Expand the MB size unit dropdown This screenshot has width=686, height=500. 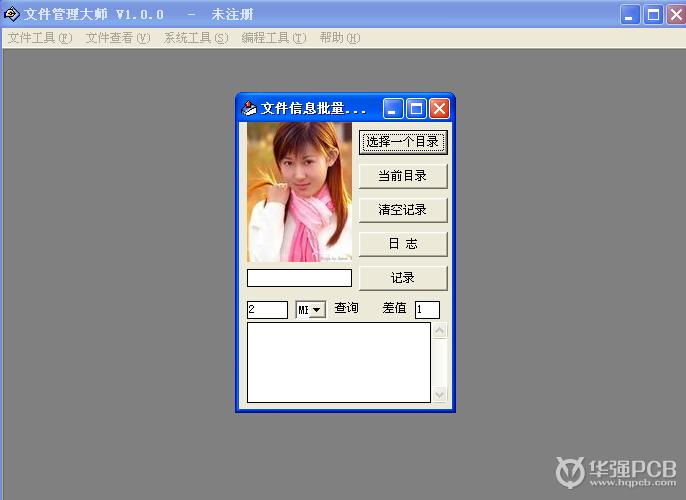[x=317, y=310]
